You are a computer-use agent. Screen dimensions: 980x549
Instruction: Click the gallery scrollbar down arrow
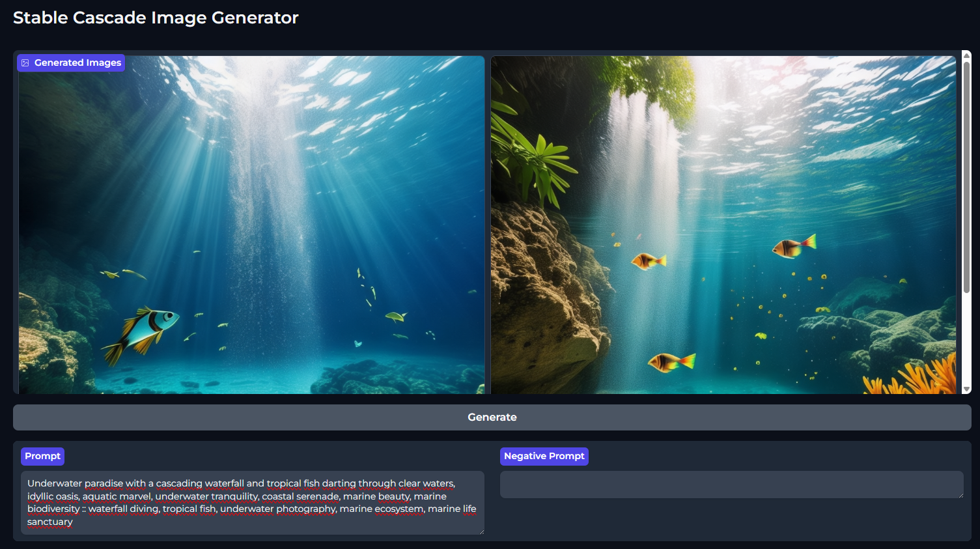point(967,389)
